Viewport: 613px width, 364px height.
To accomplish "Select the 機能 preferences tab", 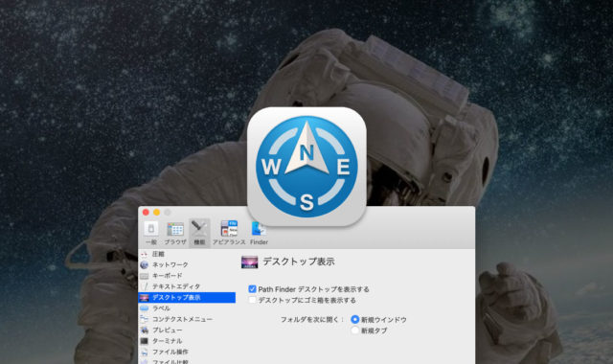I will [x=199, y=233].
